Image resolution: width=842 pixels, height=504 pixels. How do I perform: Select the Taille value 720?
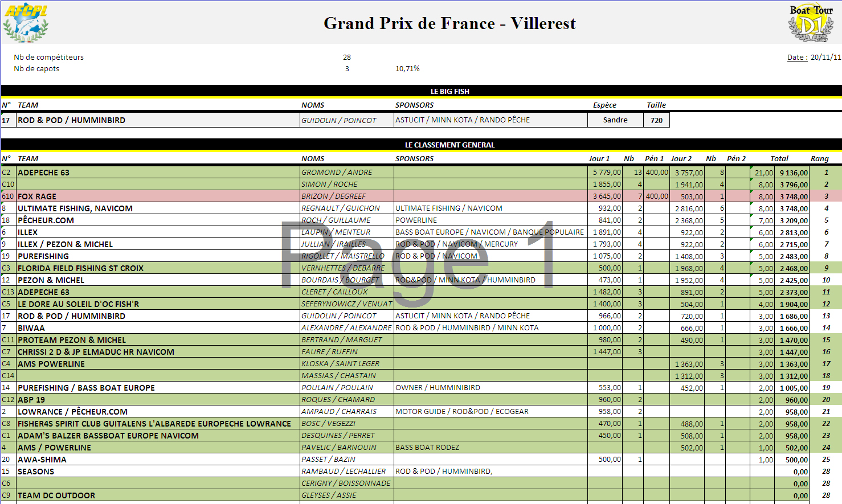click(656, 120)
